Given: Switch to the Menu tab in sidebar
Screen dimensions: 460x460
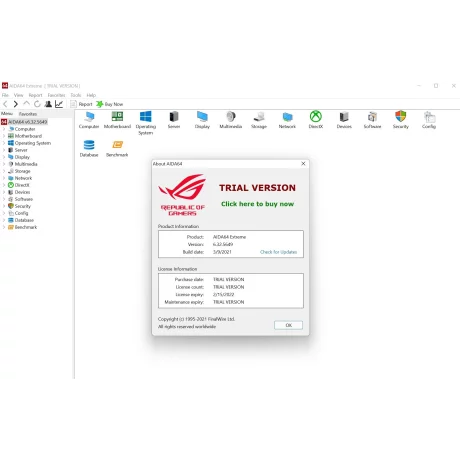Looking at the screenshot, I should pyautogui.click(x=7, y=114).
